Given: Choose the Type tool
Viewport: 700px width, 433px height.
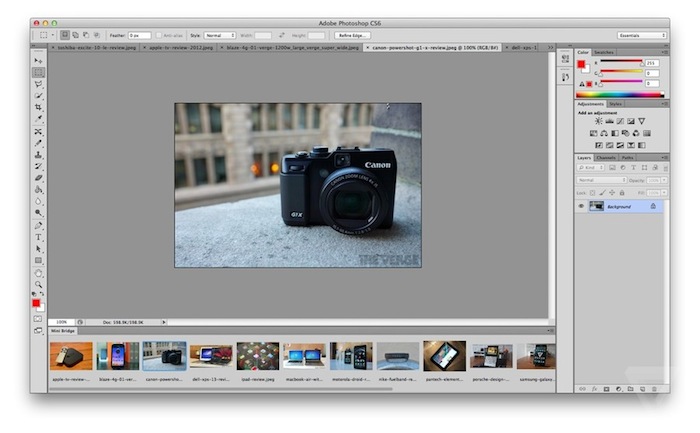Looking at the screenshot, I should [38, 236].
